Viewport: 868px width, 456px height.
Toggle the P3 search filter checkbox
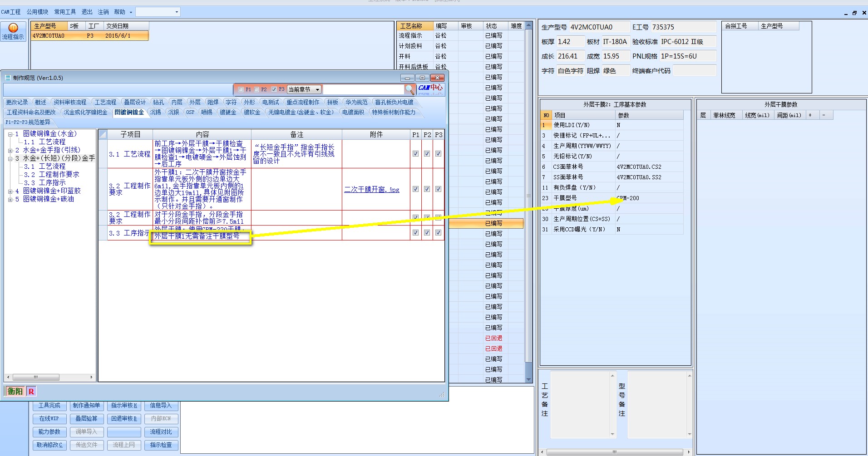coord(274,89)
